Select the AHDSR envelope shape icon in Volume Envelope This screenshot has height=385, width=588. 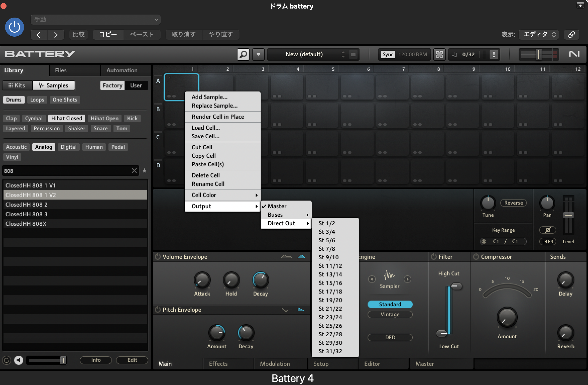tap(286, 257)
